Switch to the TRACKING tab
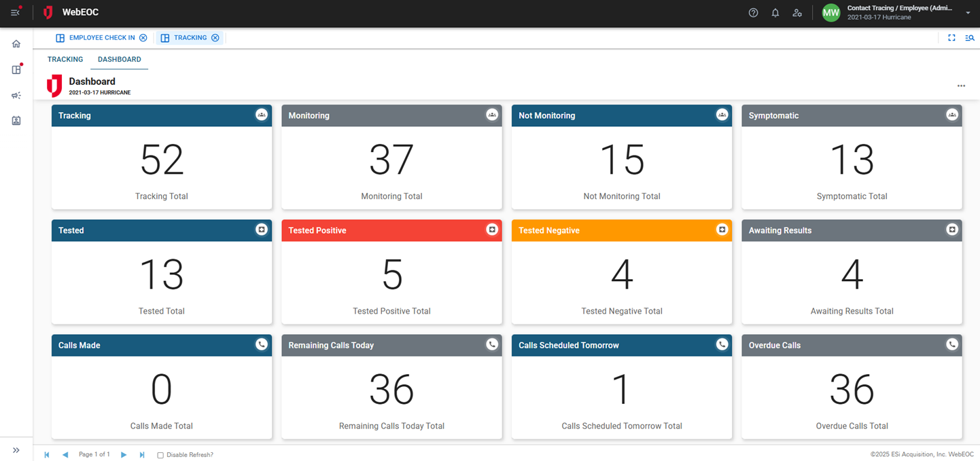The image size is (980, 461). (65, 59)
